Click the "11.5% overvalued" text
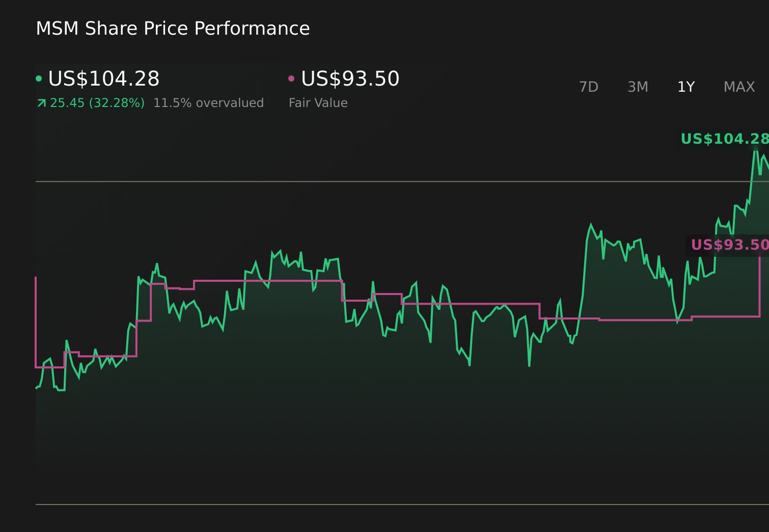The width and height of the screenshot is (769, 532). [208, 103]
